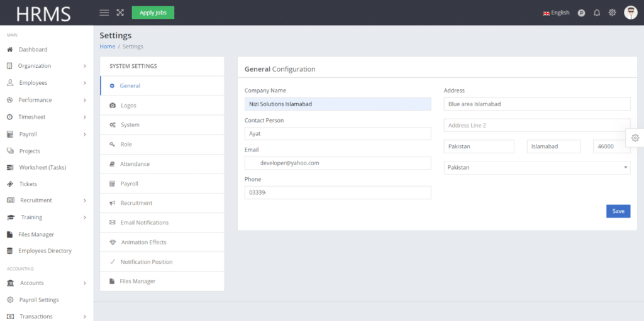Viewport: 644px width, 321px height.
Task: Expand the Training submenu chevron
Action: tap(85, 217)
